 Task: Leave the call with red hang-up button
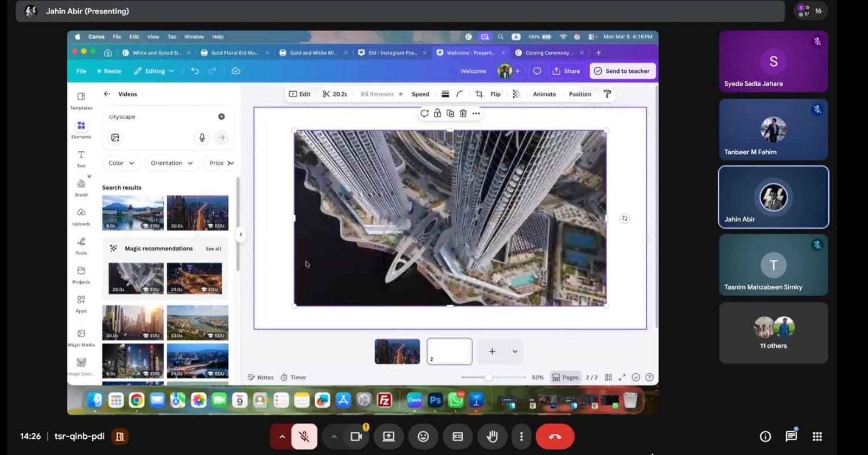coord(555,437)
